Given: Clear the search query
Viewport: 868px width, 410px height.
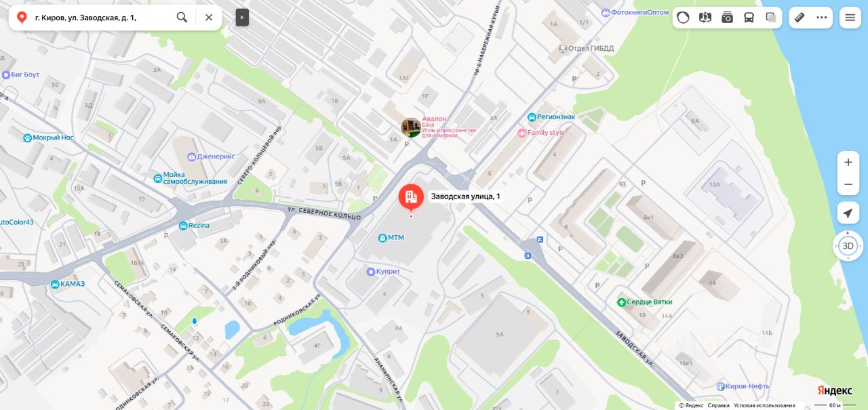Looking at the screenshot, I should click(x=209, y=18).
